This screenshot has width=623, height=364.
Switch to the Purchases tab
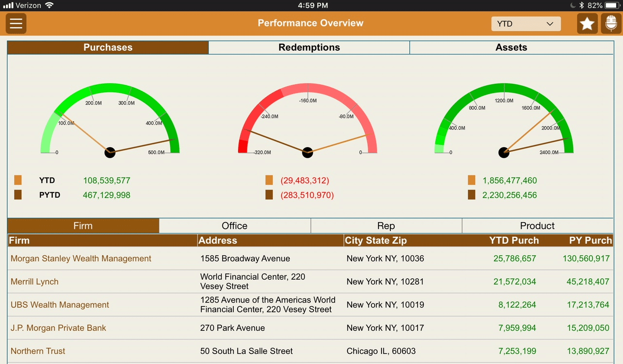(x=108, y=47)
